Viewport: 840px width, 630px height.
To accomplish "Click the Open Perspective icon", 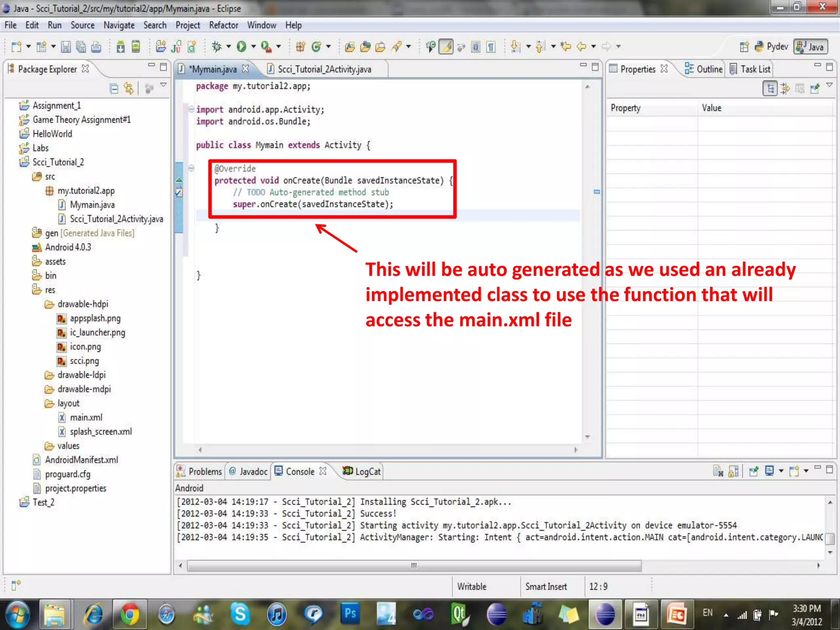I will [744, 47].
